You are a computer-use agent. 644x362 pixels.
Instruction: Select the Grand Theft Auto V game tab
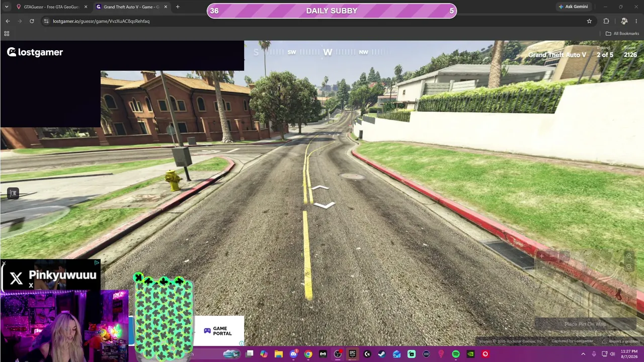pos(131,7)
